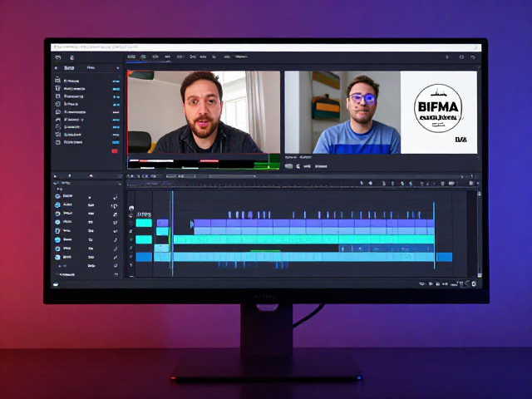
Task: Click the left preview showing the bearded man
Action: (204, 112)
